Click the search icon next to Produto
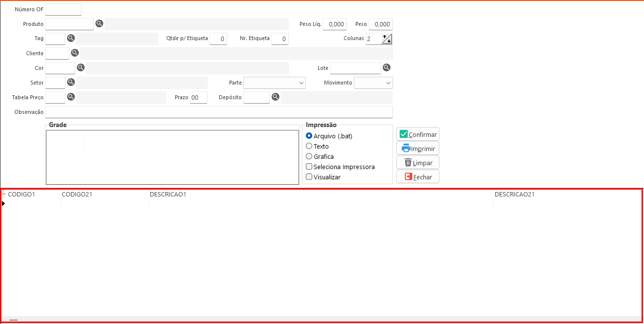Image resolution: width=644 pixels, height=324 pixels. [x=99, y=23]
